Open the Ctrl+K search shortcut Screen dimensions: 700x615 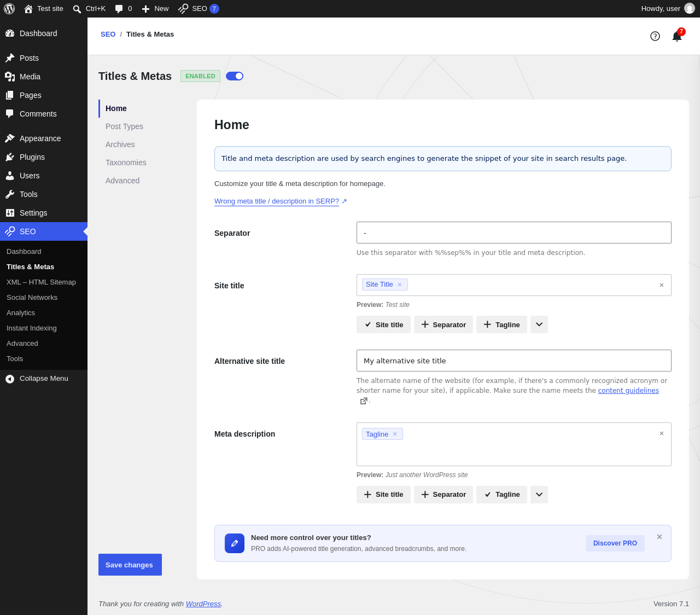point(89,9)
